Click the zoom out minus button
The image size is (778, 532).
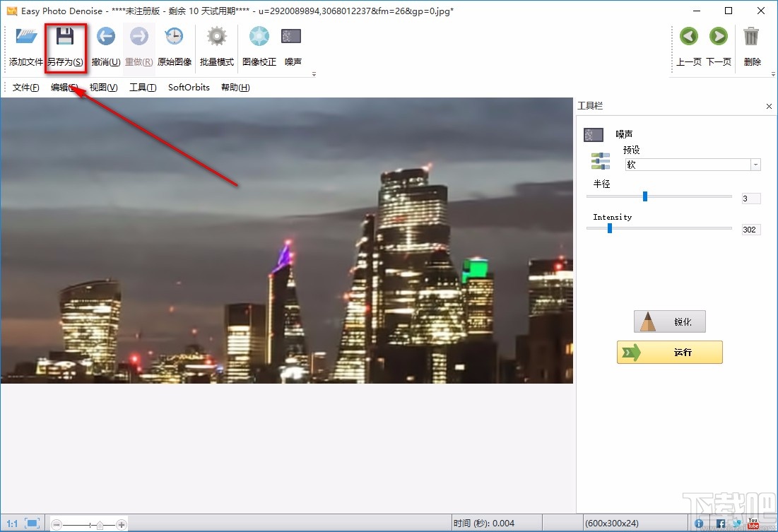point(57,524)
